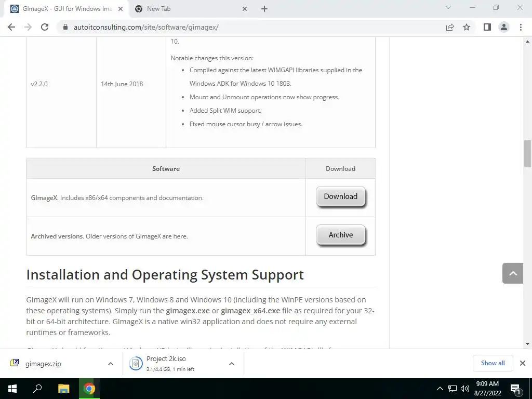Click the address bar URL
Viewport: 532px width, 399px height.
pos(146,27)
